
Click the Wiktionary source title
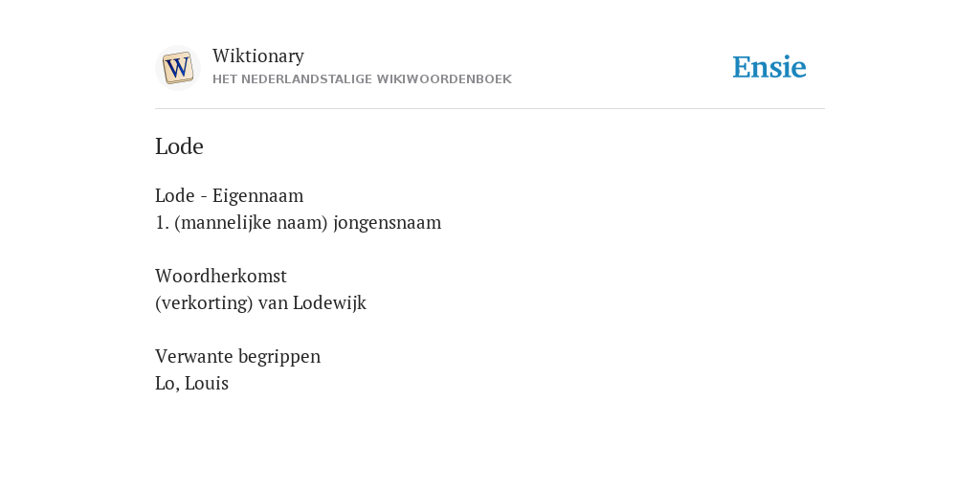click(x=258, y=56)
